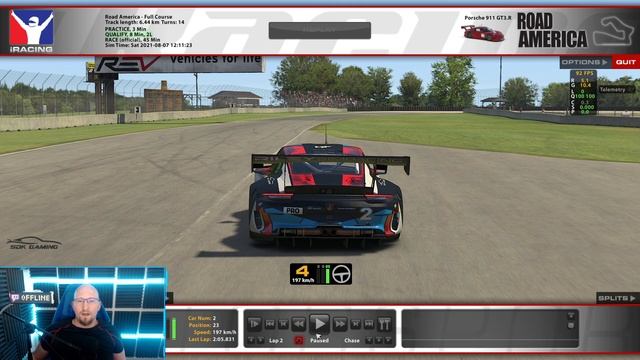Step back one frame
Viewport: 640px width, 360px height.
coord(283,324)
